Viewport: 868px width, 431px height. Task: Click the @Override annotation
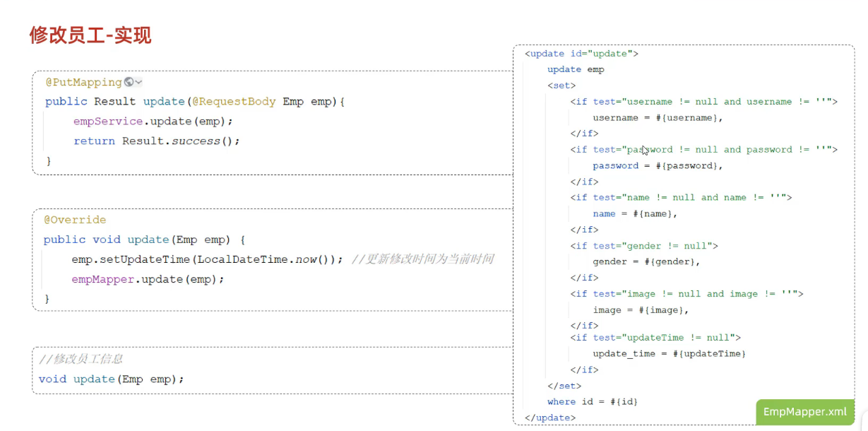tap(75, 220)
